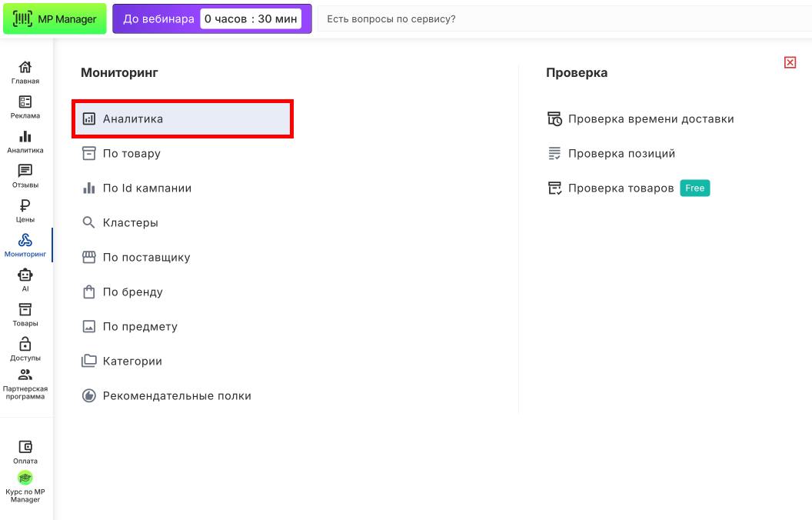Open the Кластеры search item

[x=130, y=223]
